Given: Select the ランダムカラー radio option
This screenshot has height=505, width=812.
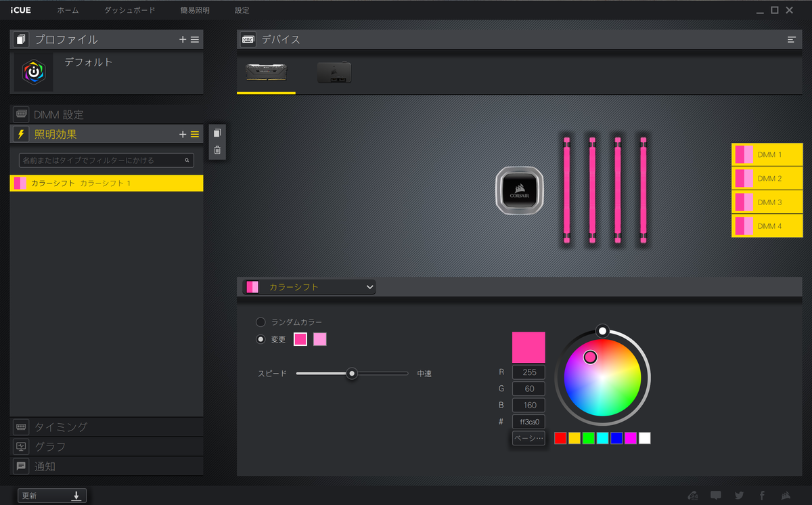Looking at the screenshot, I should tap(261, 322).
